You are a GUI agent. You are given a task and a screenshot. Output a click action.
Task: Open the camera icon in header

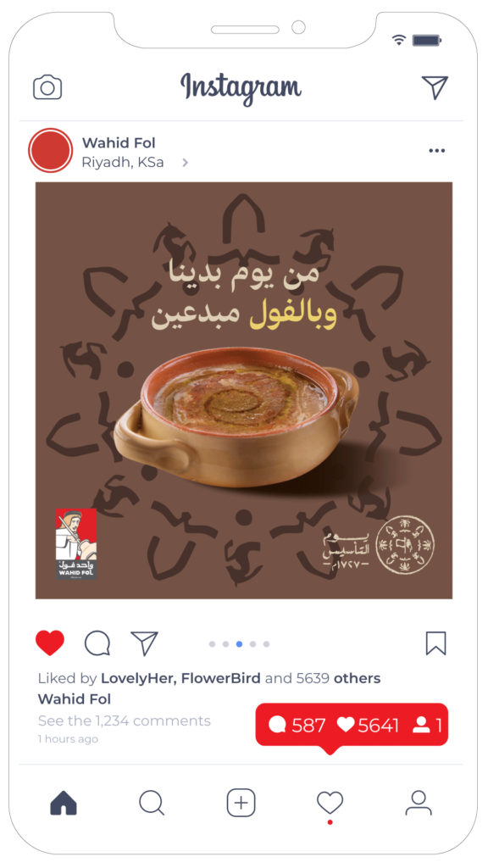(x=47, y=87)
